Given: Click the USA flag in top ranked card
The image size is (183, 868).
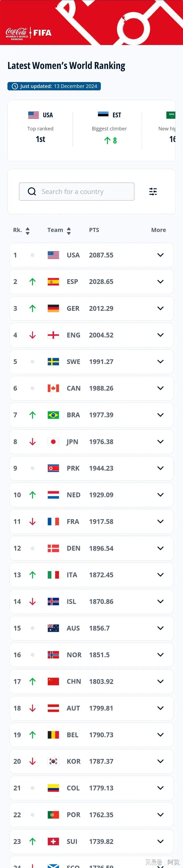Looking at the screenshot, I should (33, 115).
